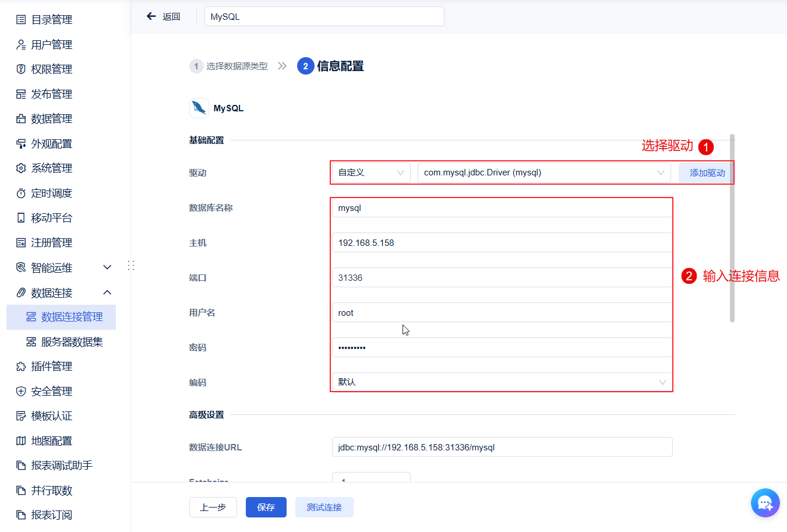
Task: Open the chat assistant bubble icon
Action: tap(765, 502)
